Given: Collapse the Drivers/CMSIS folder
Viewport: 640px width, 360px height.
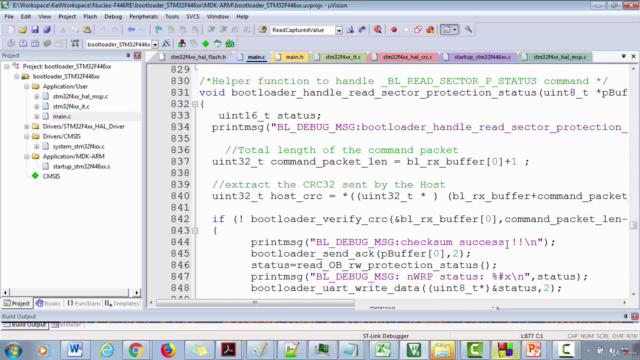Looking at the screenshot, I should [x=27, y=136].
